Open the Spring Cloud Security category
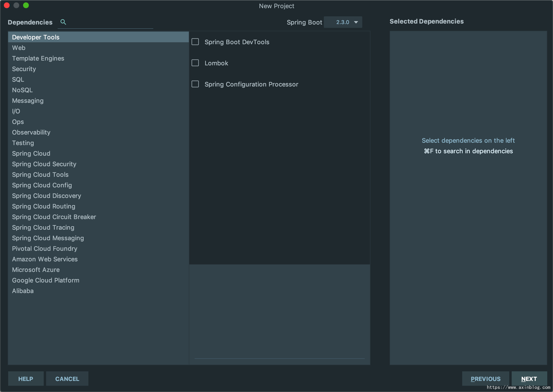The height and width of the screenshot is (392, 553). click(98, 164)
